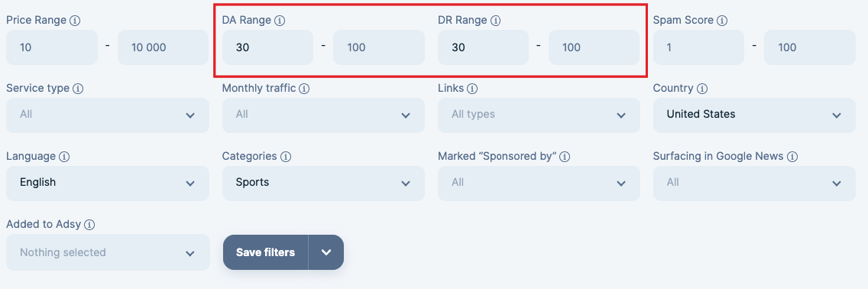Open the Language dropdown showing English
The image size is (868, 289).
108,183
